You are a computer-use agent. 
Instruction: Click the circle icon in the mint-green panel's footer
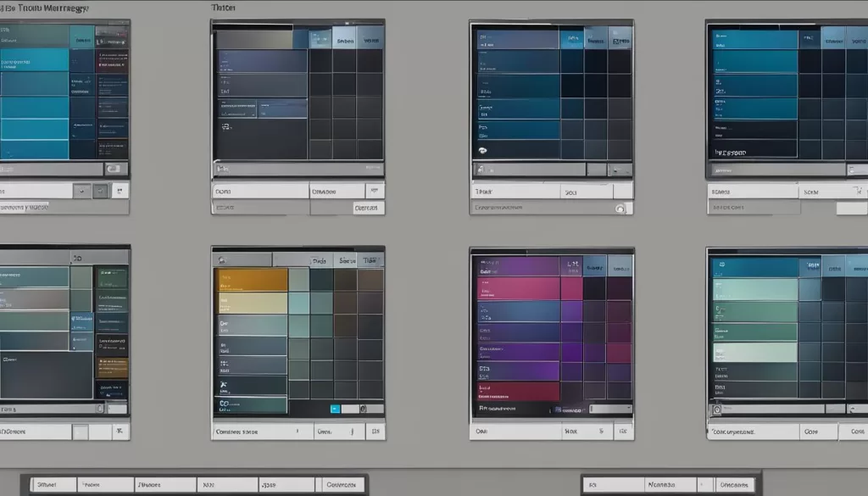click(717, 410)
